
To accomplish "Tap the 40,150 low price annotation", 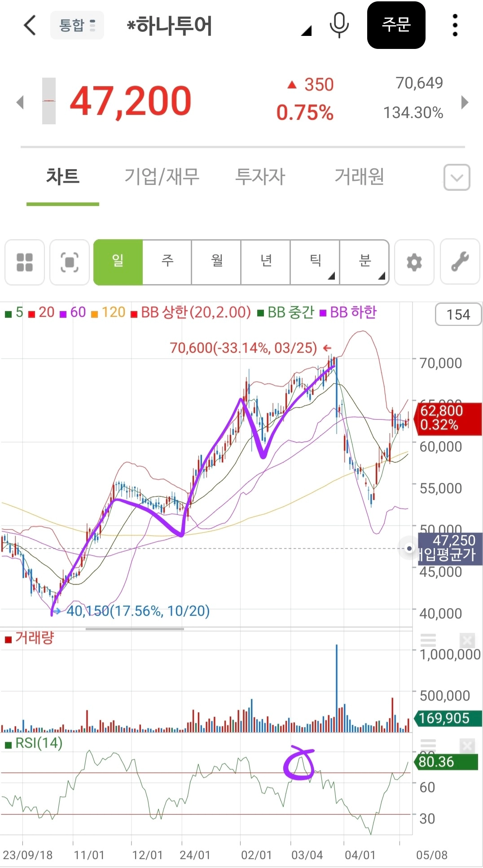I will pos(131,611).
